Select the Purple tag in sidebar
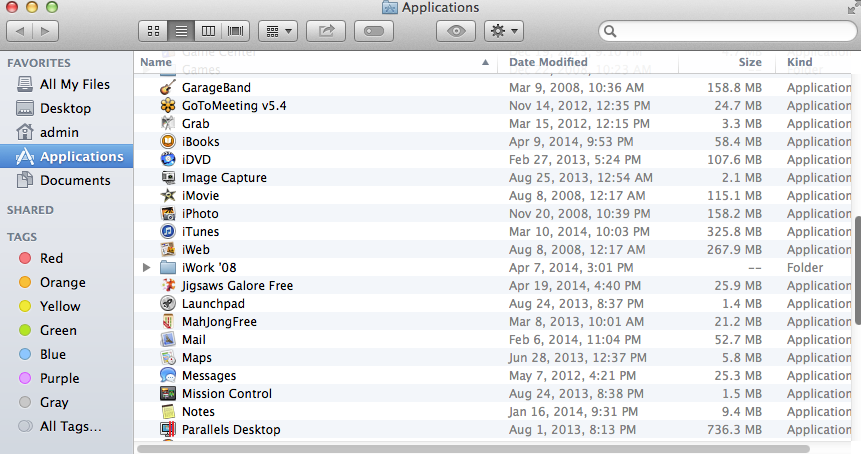The height and width of the screenshot is (454, 861). tap(66, 378)
